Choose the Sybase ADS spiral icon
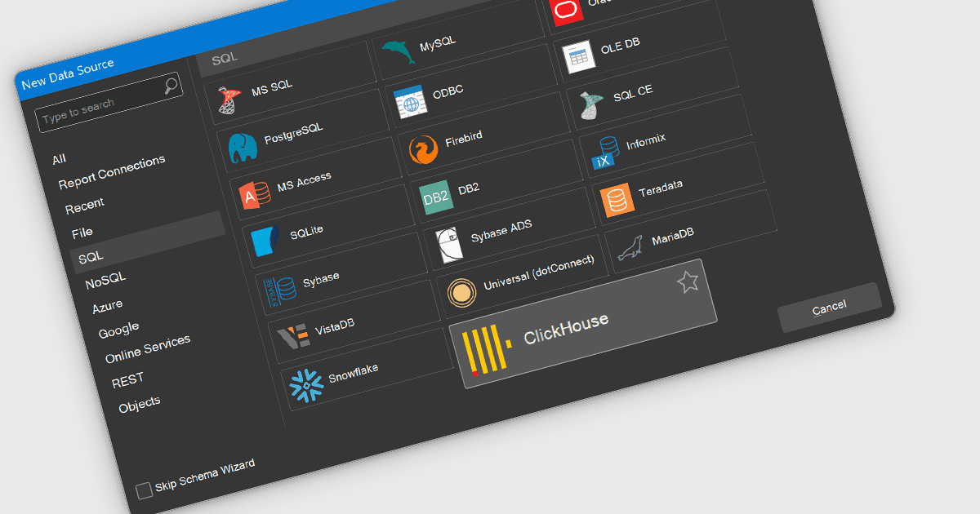The image size is (980, 514). (x=448, y=245)
